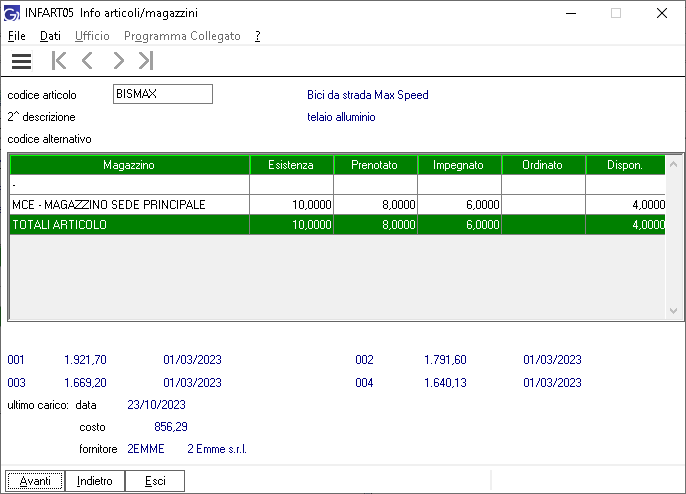Click the Impegnato column header
The height and width of the screenshot is (494, 686).
pyautogui.click(x=458, y=165)
